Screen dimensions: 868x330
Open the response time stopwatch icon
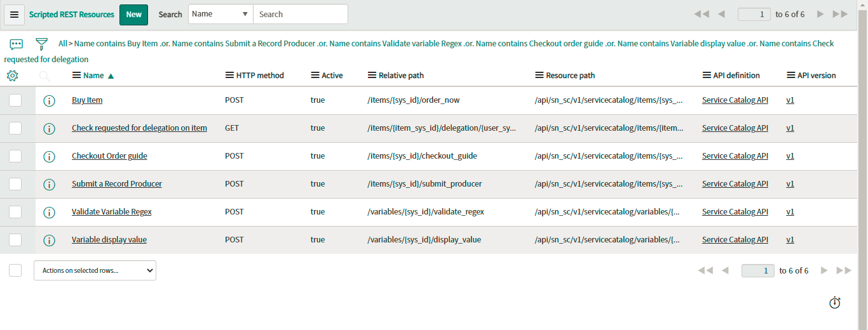[835, 303]
